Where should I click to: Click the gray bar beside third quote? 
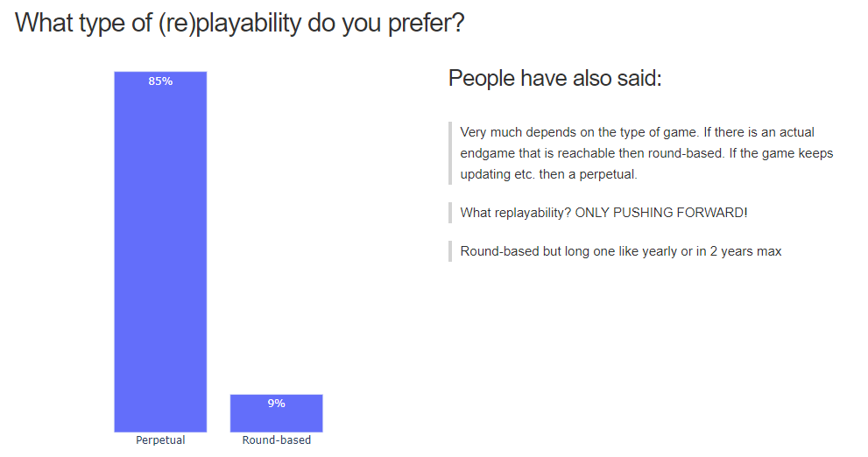pyautogui.click(x=450, y=251)
